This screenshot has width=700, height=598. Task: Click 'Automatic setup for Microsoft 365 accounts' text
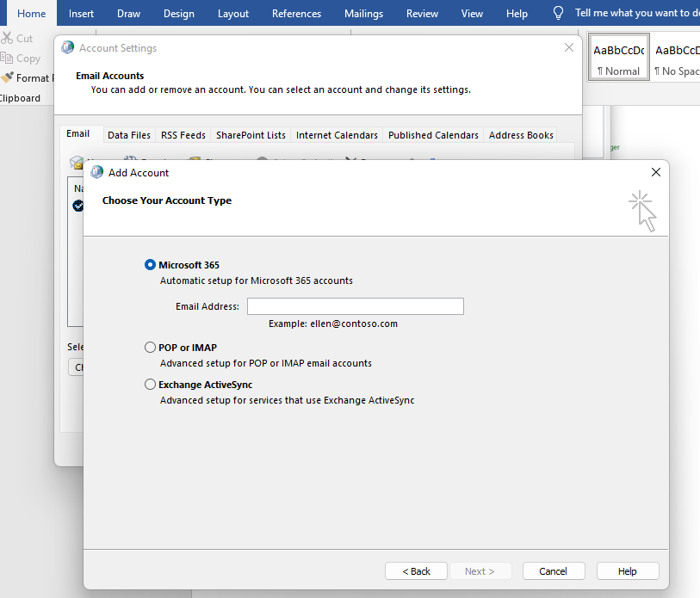[257, 281]
